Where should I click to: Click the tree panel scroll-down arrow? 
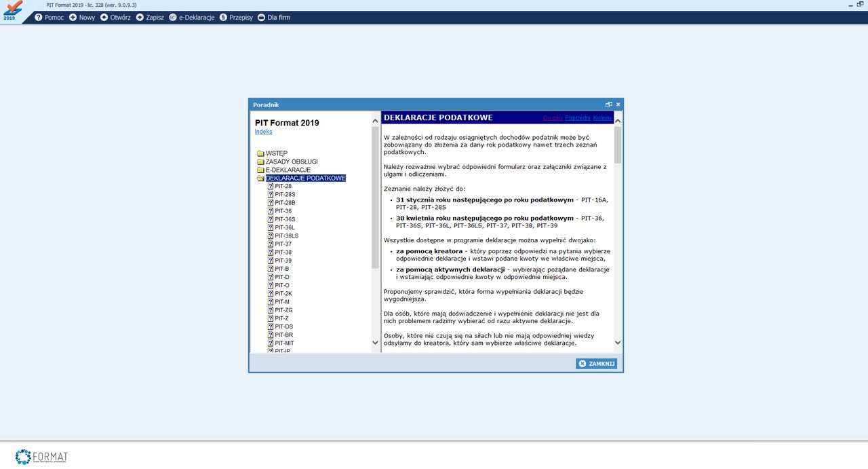(x=376, y=343)
